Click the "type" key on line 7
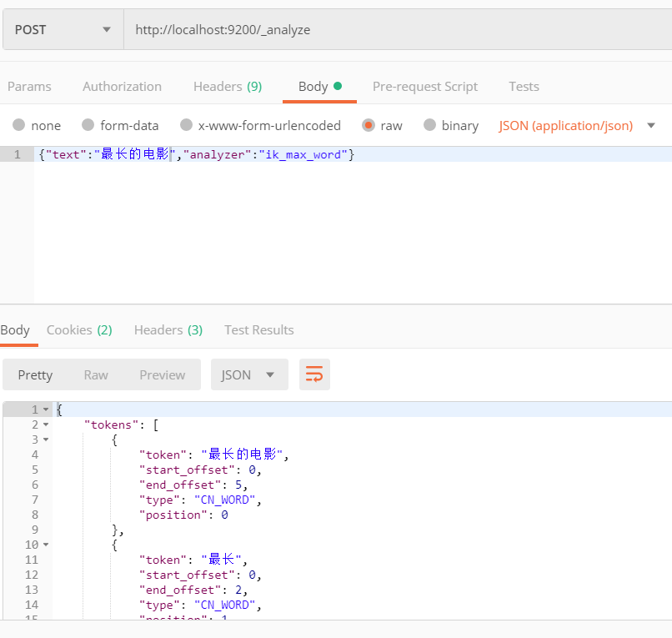Screen dimensions: 672x638 pyautogui.click(x=159, y=500)
